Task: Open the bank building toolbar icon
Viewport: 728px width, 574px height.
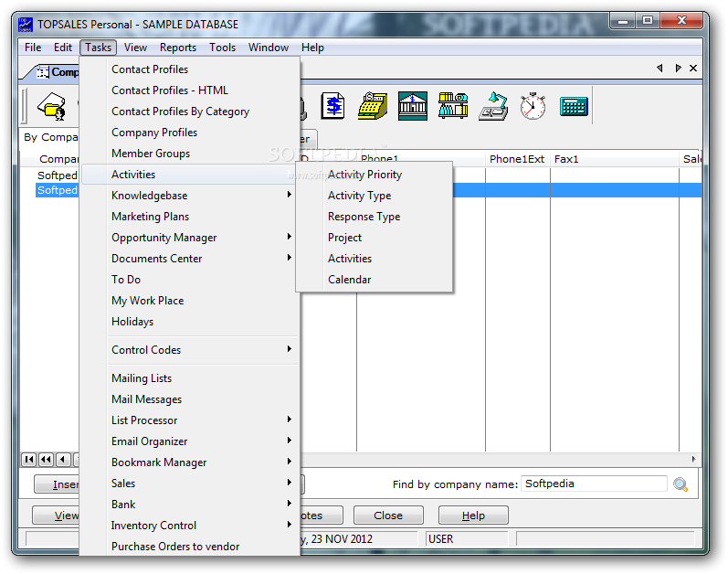Action: click(413, 106)
